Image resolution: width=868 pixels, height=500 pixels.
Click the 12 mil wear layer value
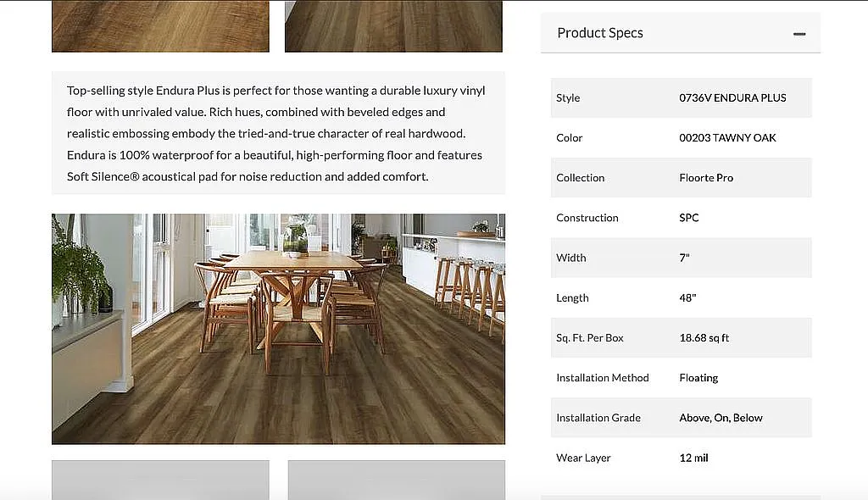click(693, 458)
